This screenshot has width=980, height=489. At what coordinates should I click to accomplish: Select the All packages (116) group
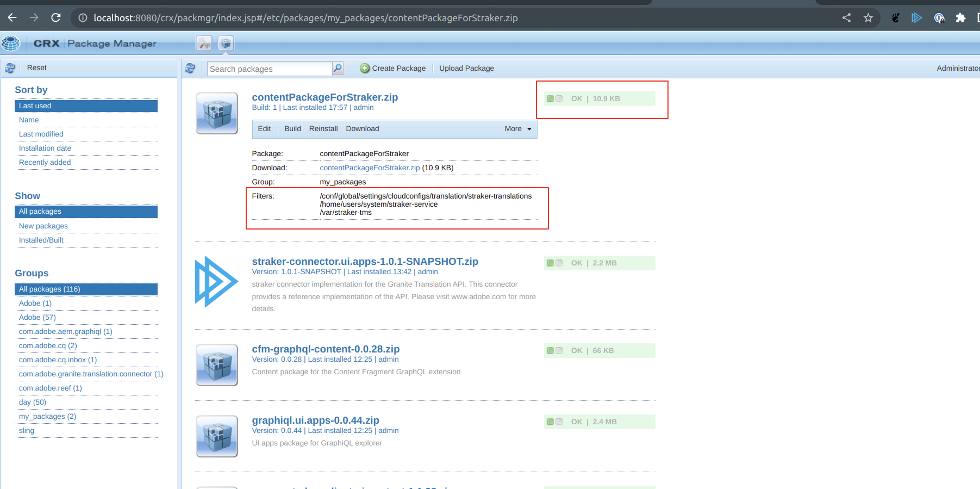tap(86, 289)
